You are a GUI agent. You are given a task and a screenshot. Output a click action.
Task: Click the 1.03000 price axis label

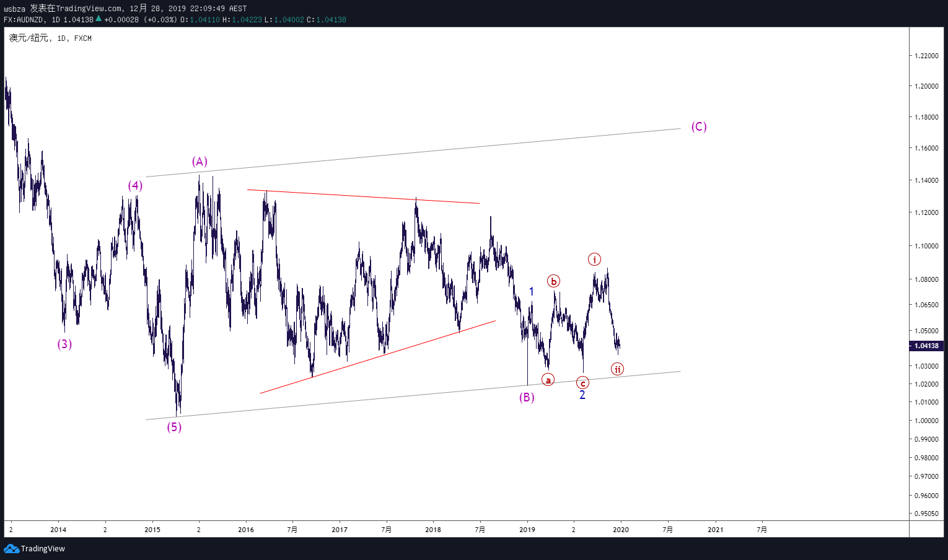(926, 366)
